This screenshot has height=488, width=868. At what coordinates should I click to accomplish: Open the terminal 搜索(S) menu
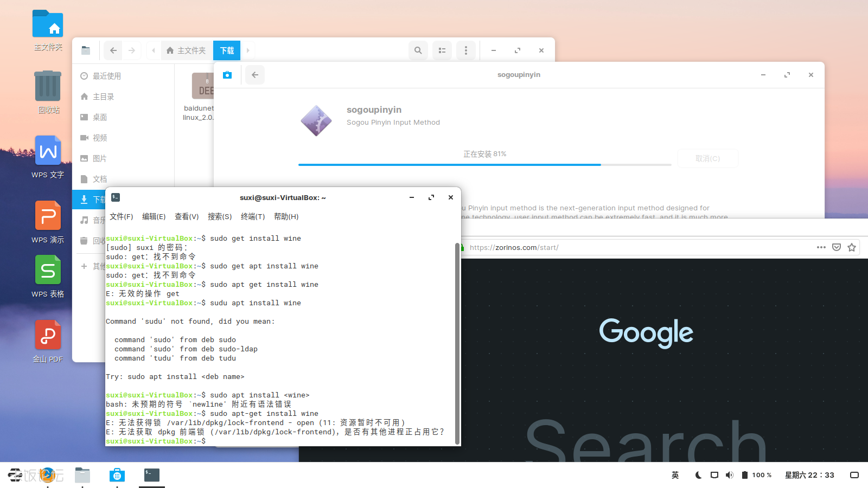[220, 216]
